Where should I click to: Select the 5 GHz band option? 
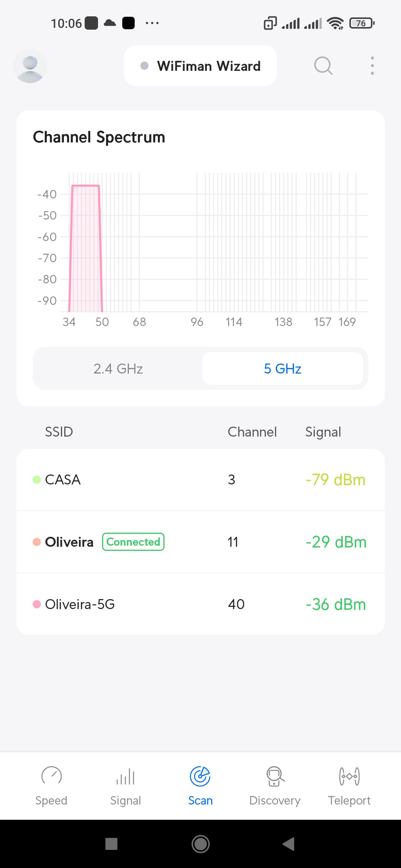283,369
